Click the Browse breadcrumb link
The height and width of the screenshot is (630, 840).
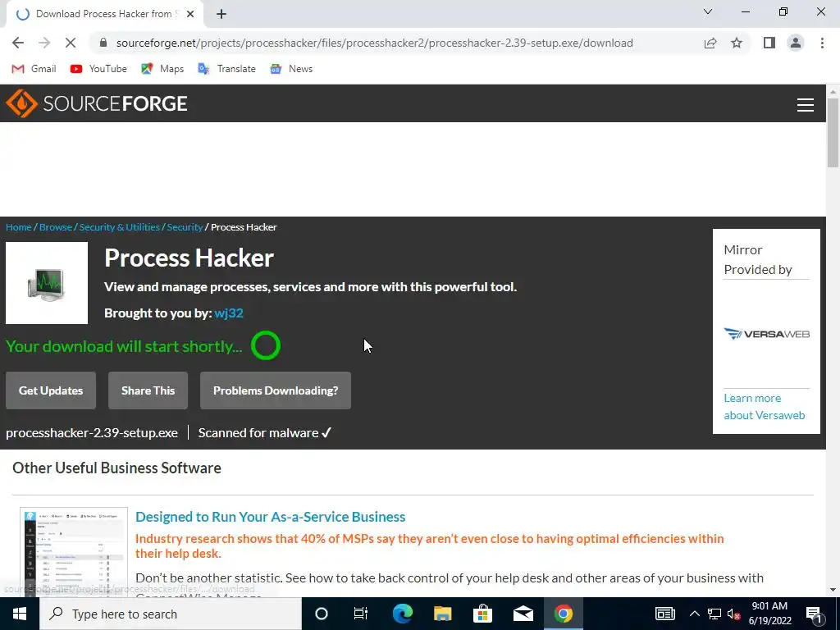pos(56,227)
